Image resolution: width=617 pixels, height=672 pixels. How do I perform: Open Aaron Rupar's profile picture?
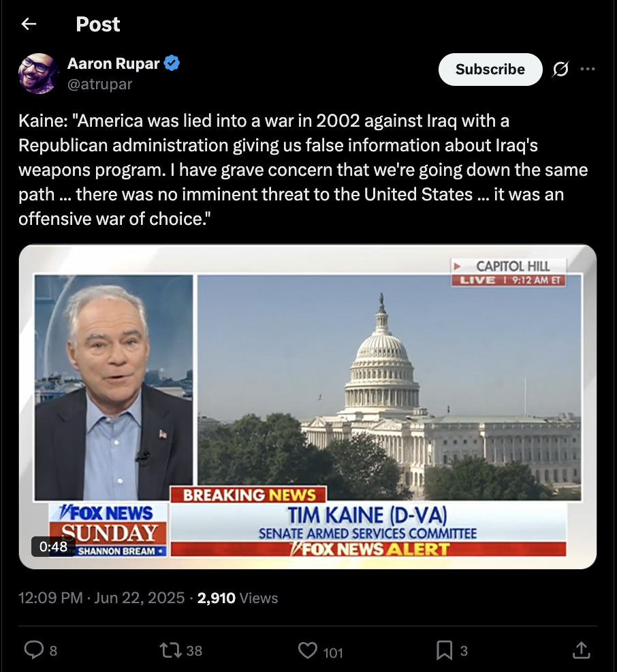click(x=39, y=74)
